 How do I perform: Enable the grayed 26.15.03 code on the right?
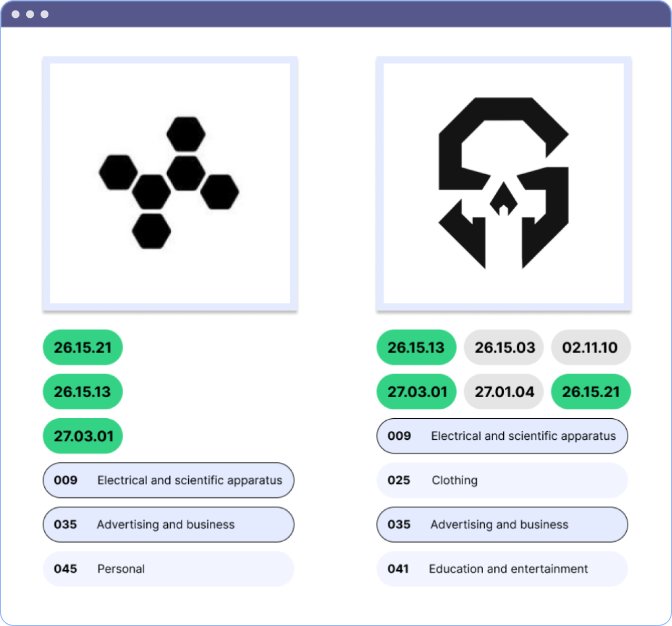503,347
